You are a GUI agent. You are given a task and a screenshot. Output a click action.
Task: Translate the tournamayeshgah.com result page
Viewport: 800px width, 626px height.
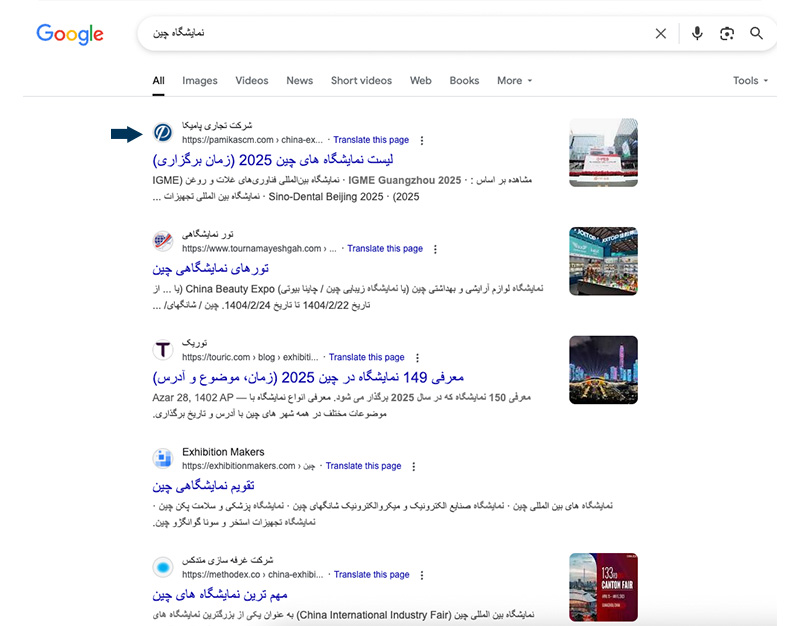pos(385,248)
